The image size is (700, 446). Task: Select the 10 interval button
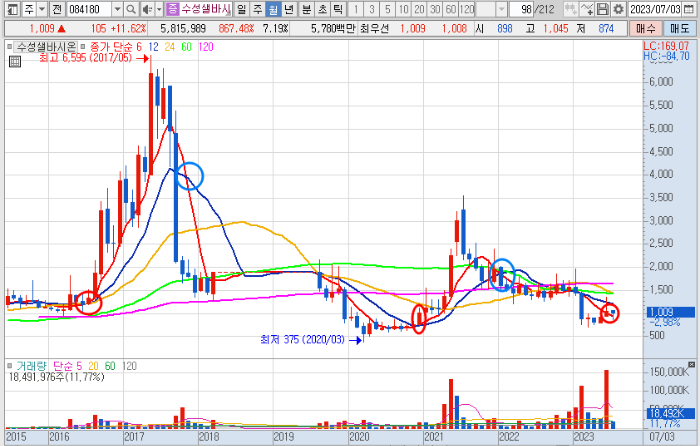404,9
